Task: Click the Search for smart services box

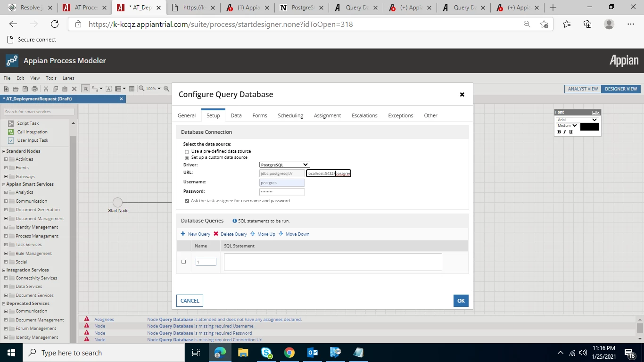Action: (39, 112)
